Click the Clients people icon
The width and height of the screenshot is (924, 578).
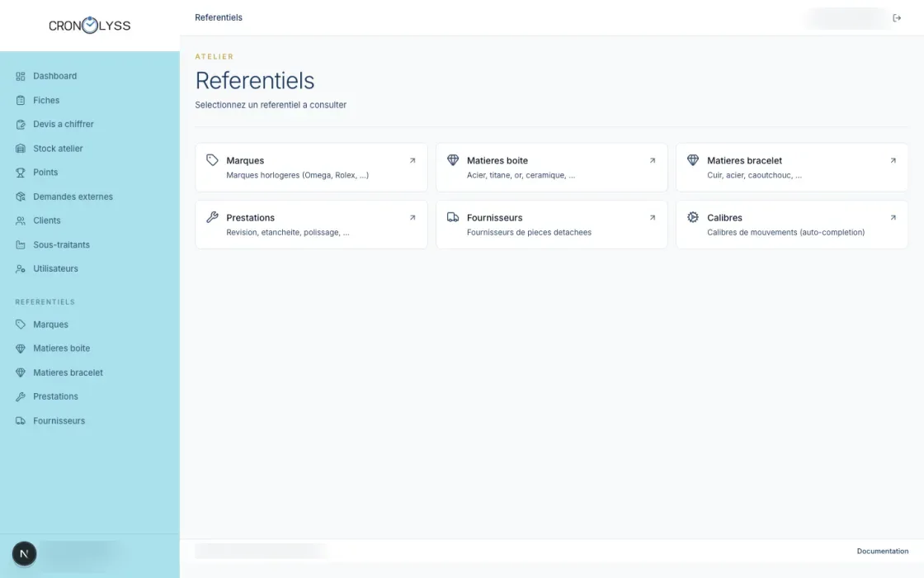click(21, 220)
